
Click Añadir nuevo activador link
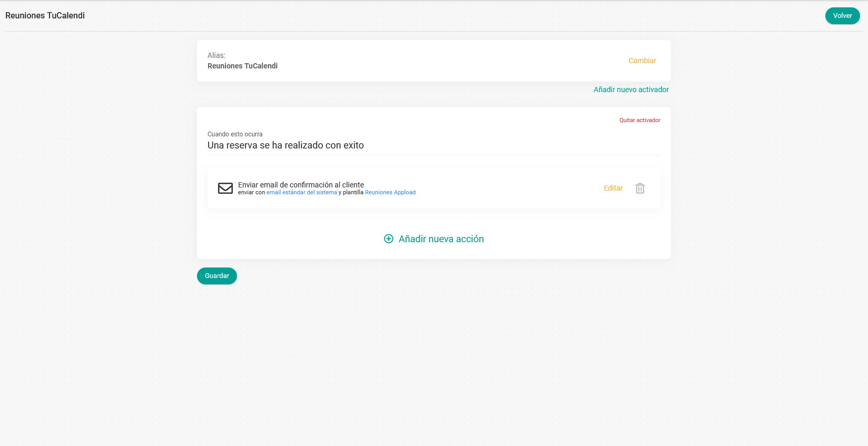tap(631, 90)
